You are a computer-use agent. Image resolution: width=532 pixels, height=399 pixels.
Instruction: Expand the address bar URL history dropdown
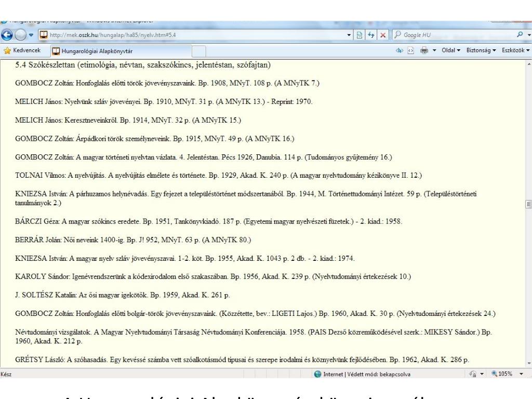click(349, 35)
